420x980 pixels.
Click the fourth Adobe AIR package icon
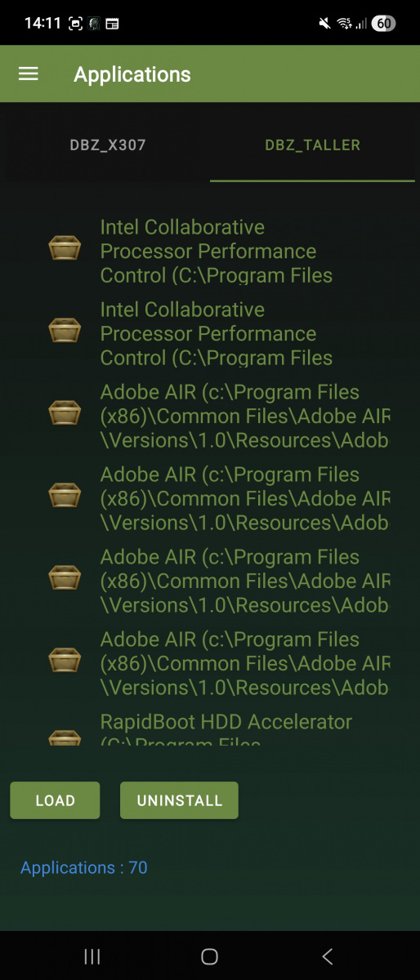[x=65, y=661]
